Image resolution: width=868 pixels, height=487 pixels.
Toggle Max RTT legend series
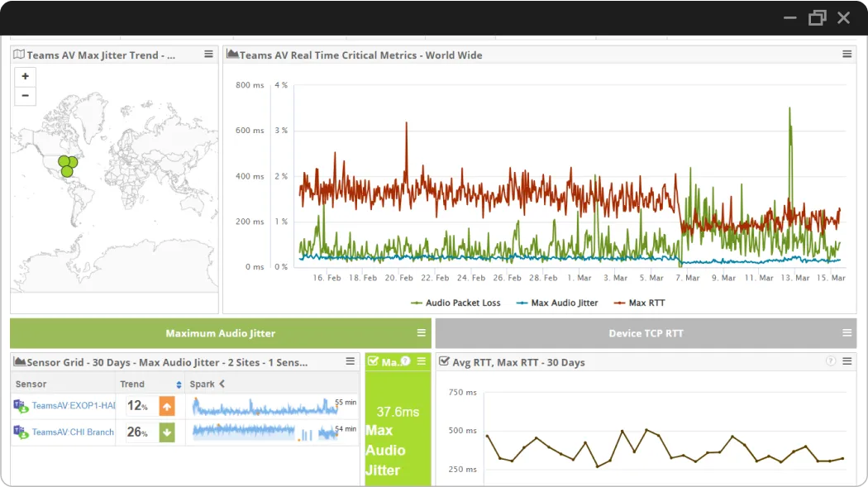tap(639, 303)
